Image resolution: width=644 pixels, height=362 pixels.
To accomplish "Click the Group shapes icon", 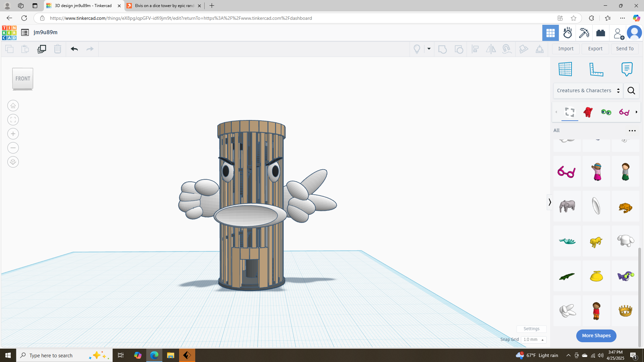I will click(x=442, y=49).
